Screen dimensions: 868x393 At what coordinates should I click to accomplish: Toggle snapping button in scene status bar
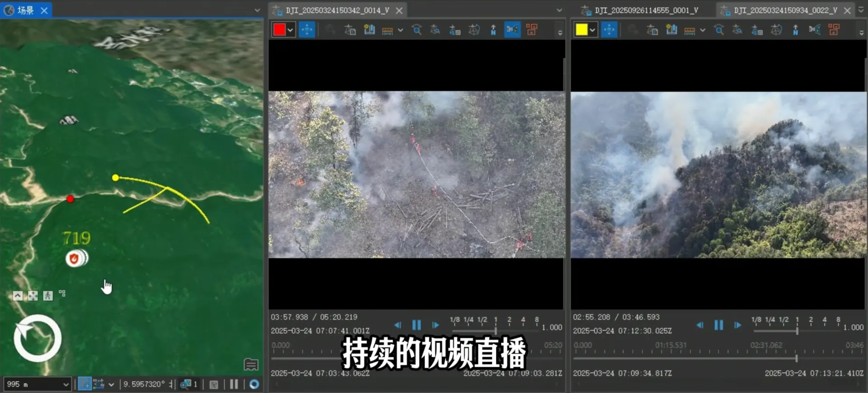pyautogui.click(x=85, y=384)
